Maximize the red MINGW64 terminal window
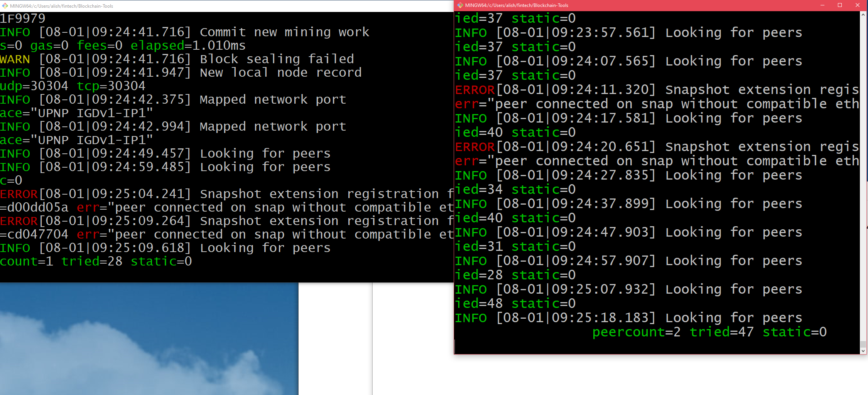868x395 pixels. click(840, 5)
